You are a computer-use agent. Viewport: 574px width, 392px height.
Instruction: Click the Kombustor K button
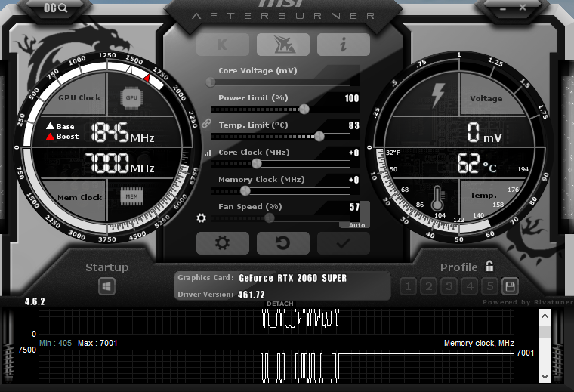click(x=223, y=45)
